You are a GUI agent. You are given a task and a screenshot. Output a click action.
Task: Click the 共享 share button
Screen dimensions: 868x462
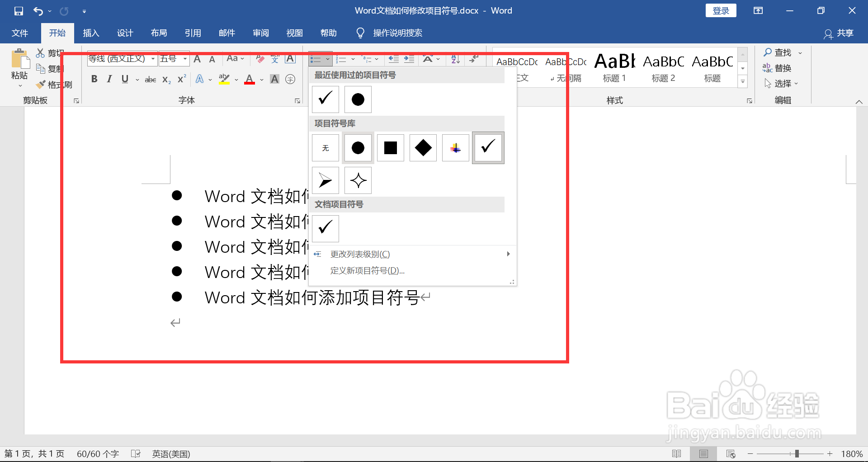pyautogui.click(x=839, y=33)
